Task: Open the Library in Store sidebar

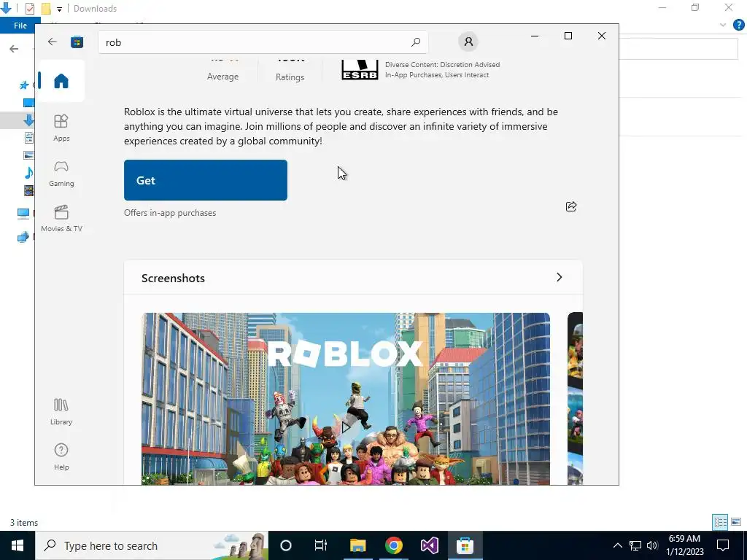Action: (x=61, y=412)
